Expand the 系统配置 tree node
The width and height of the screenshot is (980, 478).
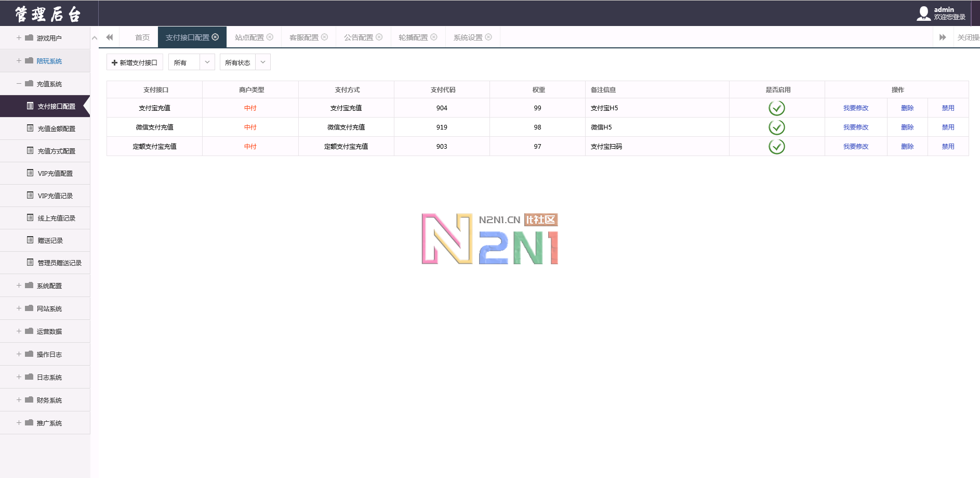(19, 286)
